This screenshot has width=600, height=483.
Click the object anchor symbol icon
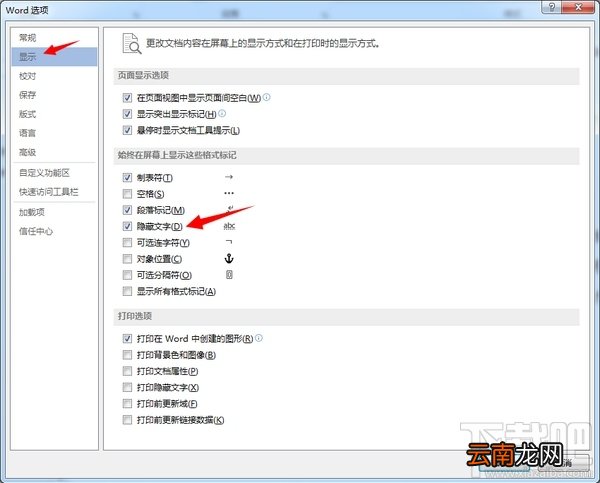[229, 259]
